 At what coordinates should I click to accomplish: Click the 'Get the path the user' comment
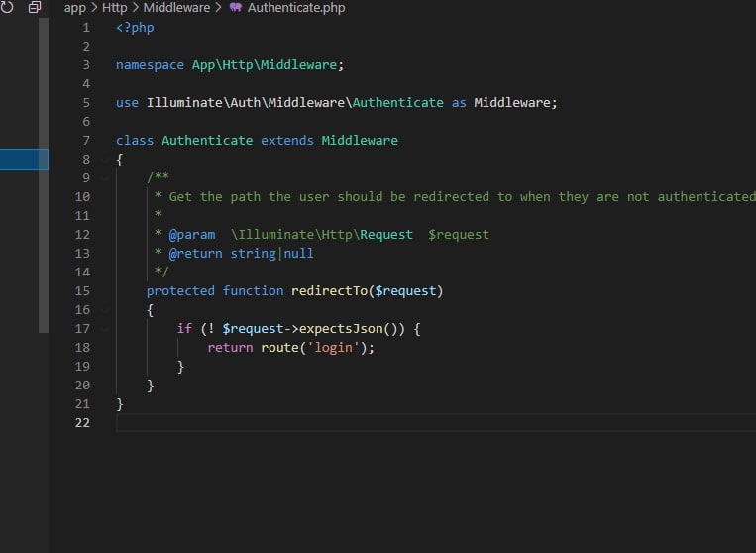pos(249,196)
